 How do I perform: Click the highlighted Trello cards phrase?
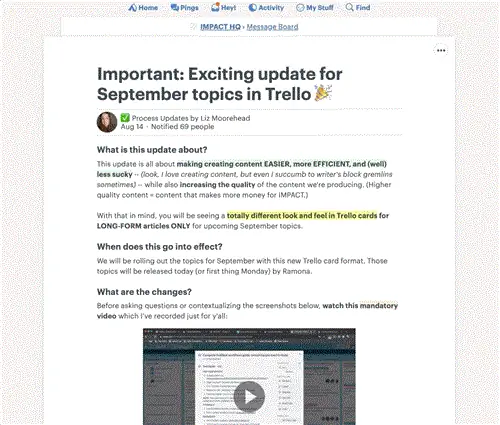(302, 216)
